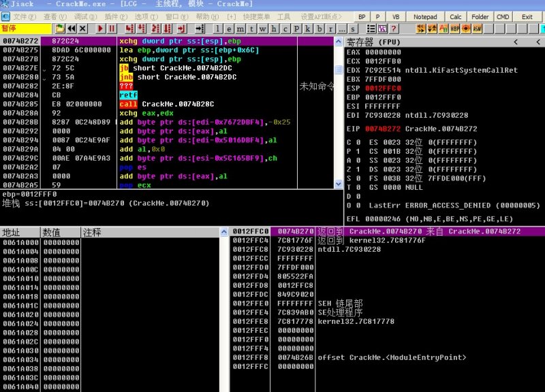Select the red EIP value 0074B272
The width and height of the screenshot is (545, 392).
click(383, 129)
